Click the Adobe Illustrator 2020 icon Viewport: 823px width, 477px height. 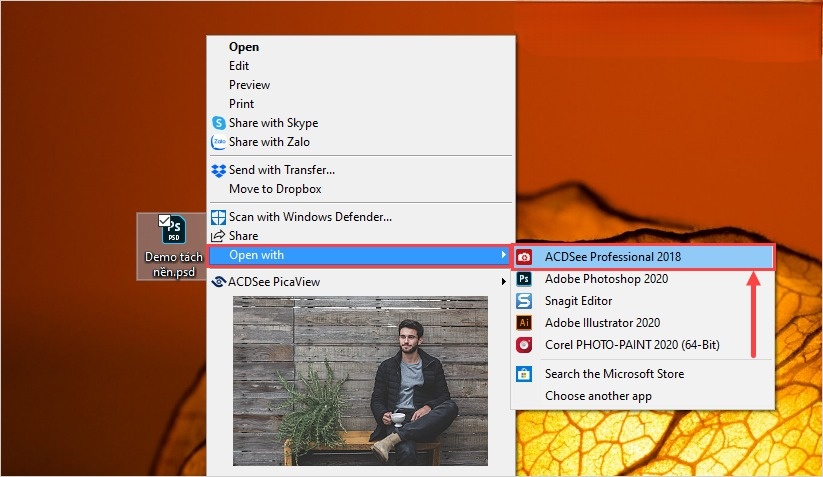pos(524,323)
